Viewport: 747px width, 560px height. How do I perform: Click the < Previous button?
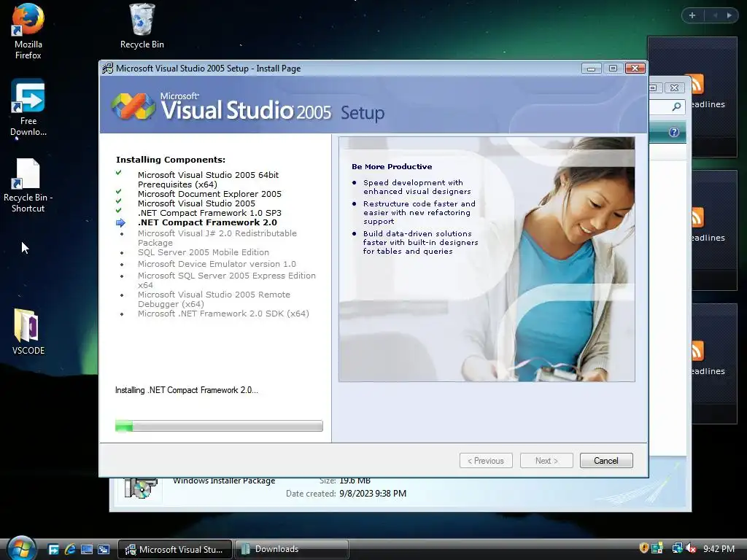tap(486, 461)
